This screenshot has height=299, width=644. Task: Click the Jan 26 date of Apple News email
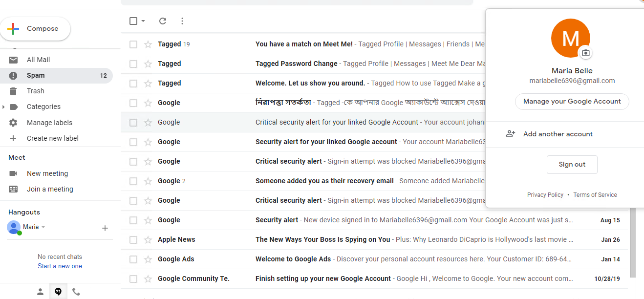pyautogui.click(x=611, y=240)
